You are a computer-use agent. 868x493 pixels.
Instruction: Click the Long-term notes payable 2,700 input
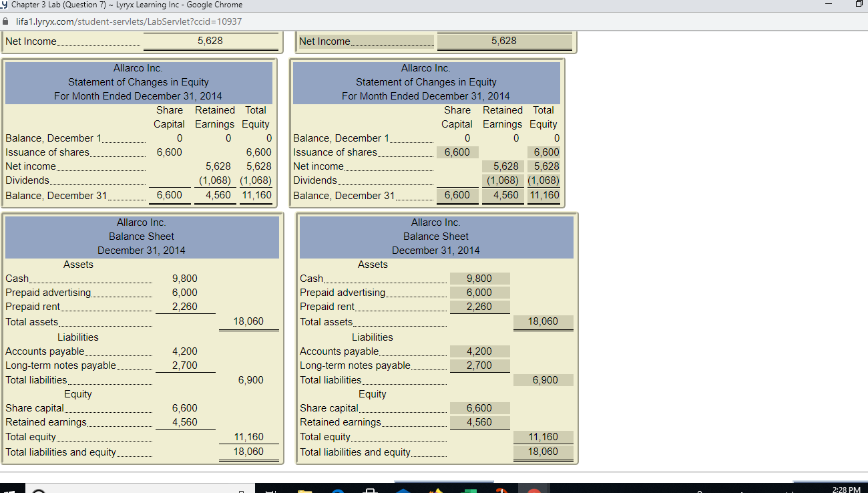tap(479, 365)
